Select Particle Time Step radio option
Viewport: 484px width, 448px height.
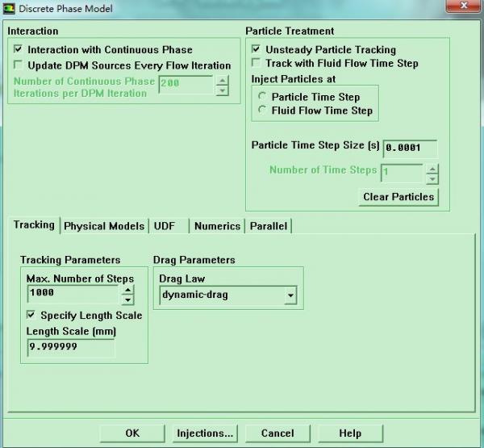[261, 97]
